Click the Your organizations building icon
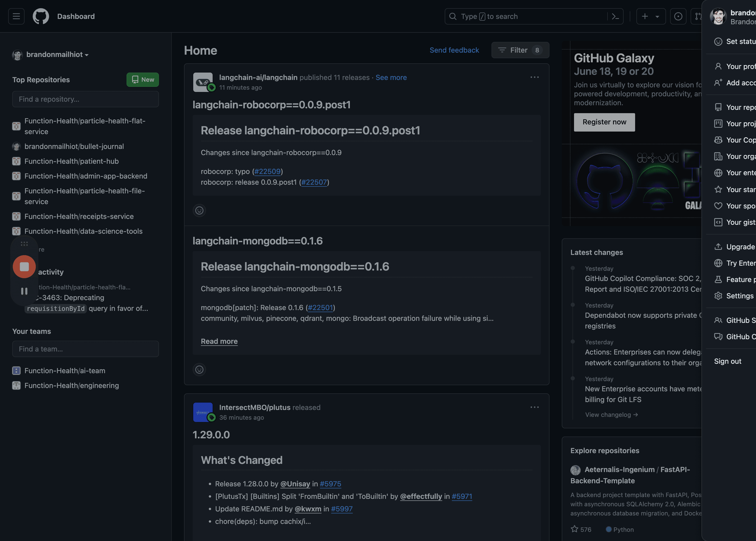The image size is (756, 541). (x=718, y=156)
